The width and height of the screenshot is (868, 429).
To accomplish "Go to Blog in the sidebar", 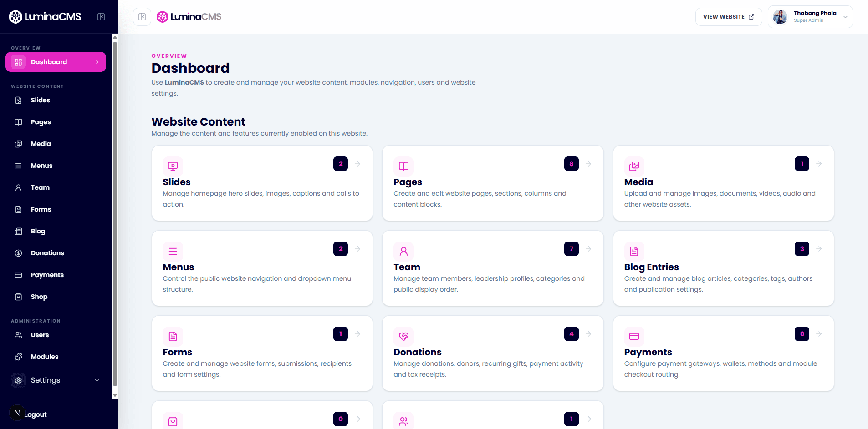I will tap(56, 231).
